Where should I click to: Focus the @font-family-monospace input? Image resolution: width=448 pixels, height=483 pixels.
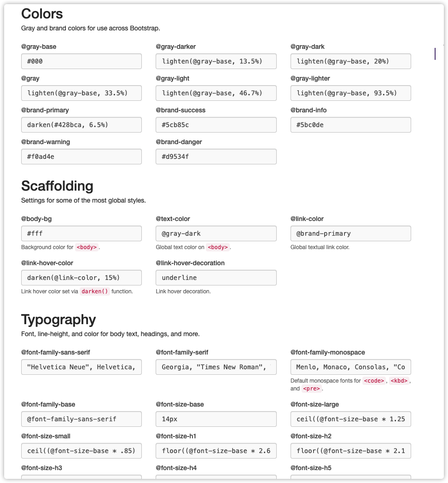tap(350, 367)
